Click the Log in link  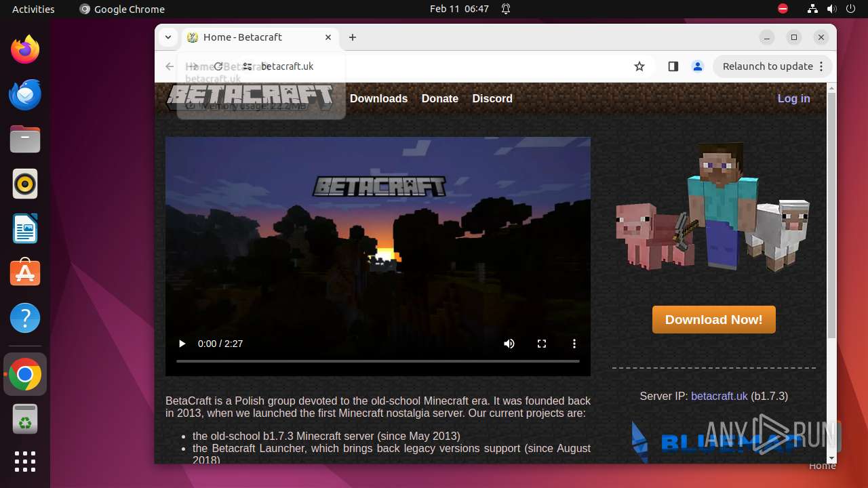click(793, 98)
